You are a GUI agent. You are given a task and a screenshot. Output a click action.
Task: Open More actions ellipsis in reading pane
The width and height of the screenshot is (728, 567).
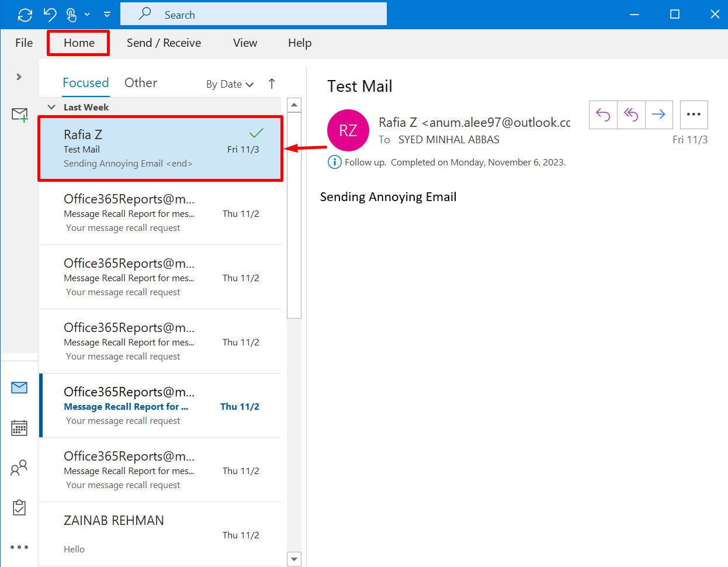point(694,115)
